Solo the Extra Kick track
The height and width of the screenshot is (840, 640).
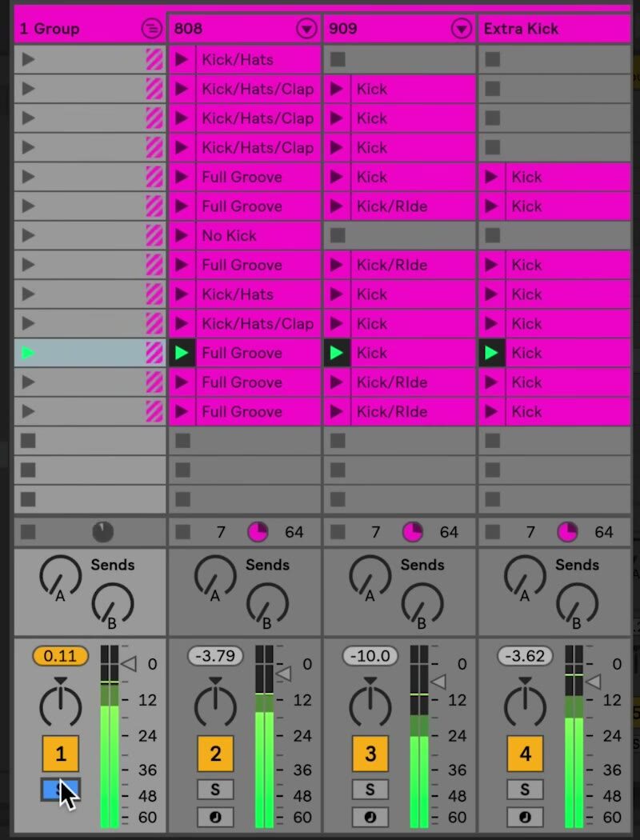point(525,790)
